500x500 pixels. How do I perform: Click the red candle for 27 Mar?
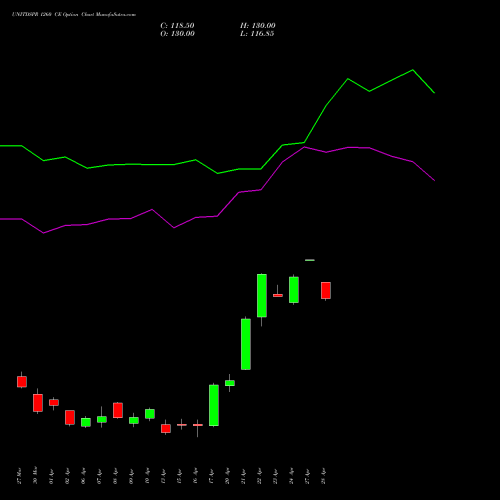tap(22, 382)
